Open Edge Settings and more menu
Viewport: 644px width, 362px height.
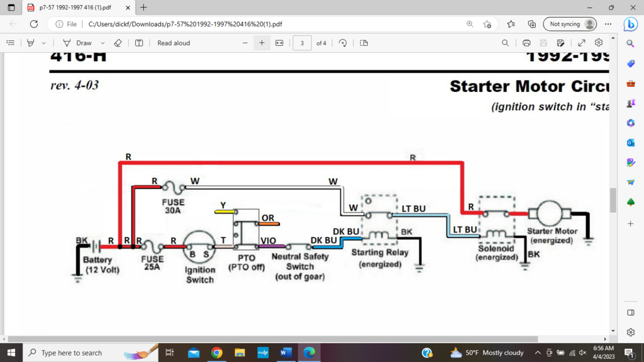pos(608,24)
